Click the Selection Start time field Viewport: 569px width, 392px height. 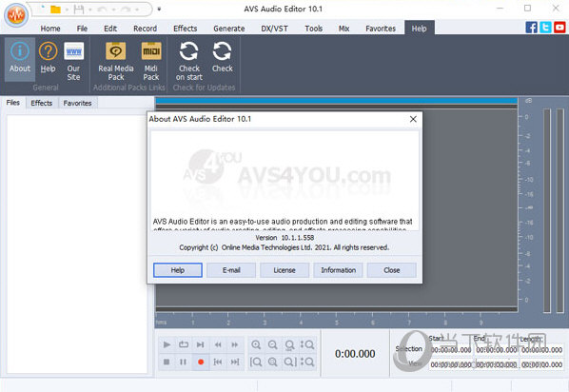[451, 350]
